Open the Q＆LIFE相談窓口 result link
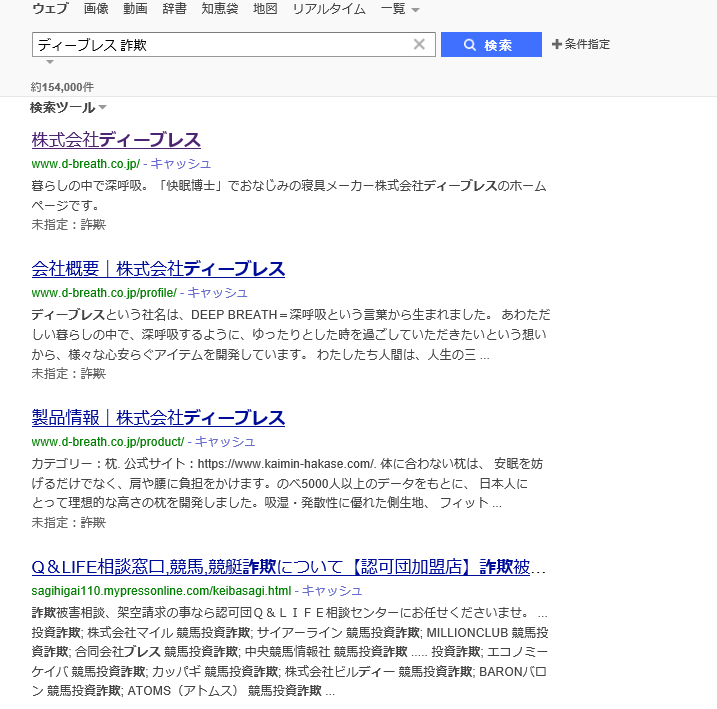The width and height of the screenshot is (717, 709). pyautogui.click(x=289, y=567)
